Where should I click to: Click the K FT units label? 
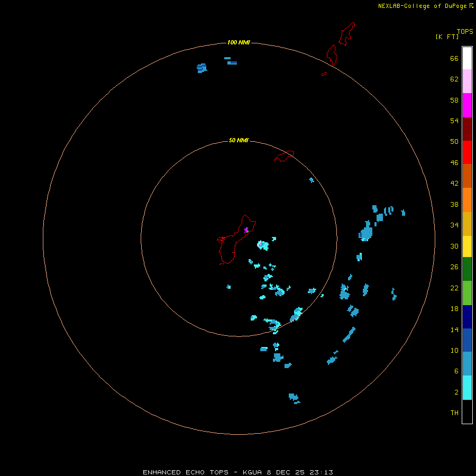click(x=447, y=36)
